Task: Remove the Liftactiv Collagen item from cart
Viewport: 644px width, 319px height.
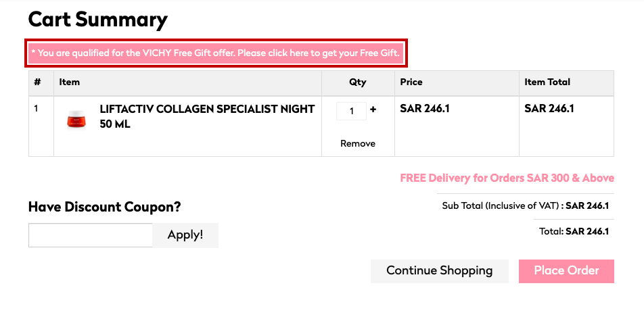Action: [x=358, y=143]
